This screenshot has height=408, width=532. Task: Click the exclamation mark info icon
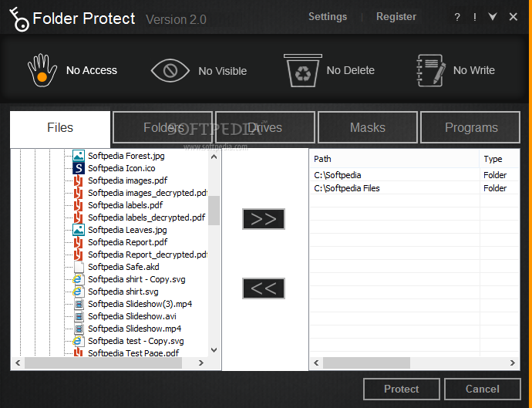(475, 17)
